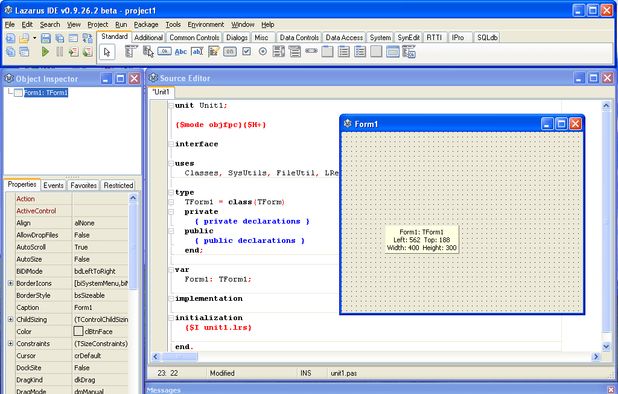Pick the TToggleBox component in the palette
Screen dimensions: 618x394
click(230, 52)
